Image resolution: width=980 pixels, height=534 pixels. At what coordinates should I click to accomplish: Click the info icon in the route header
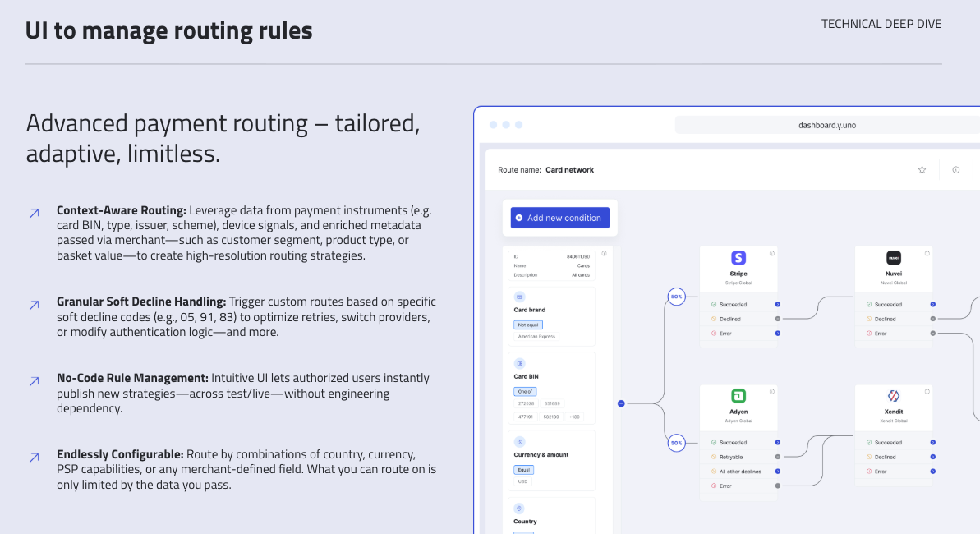tap(955, 169)
